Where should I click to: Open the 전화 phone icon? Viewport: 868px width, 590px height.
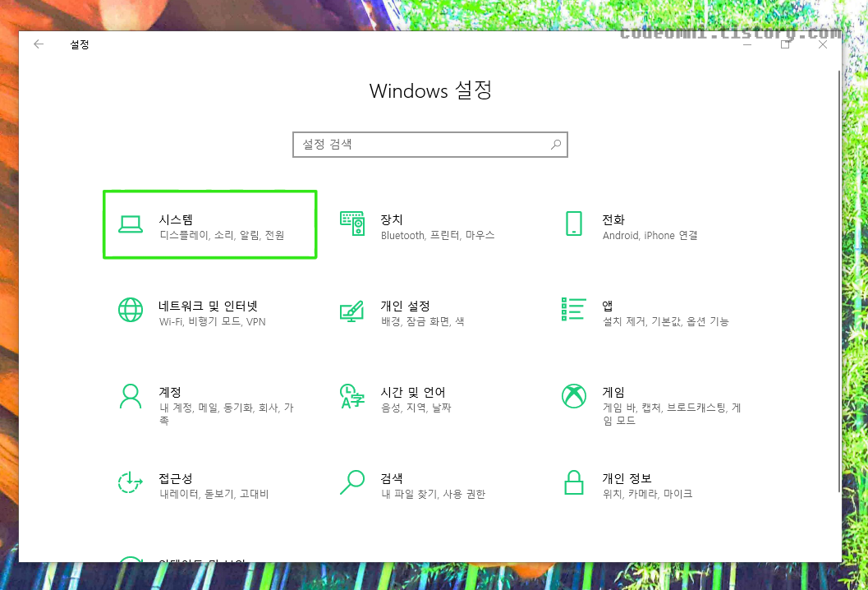(574, 224)
